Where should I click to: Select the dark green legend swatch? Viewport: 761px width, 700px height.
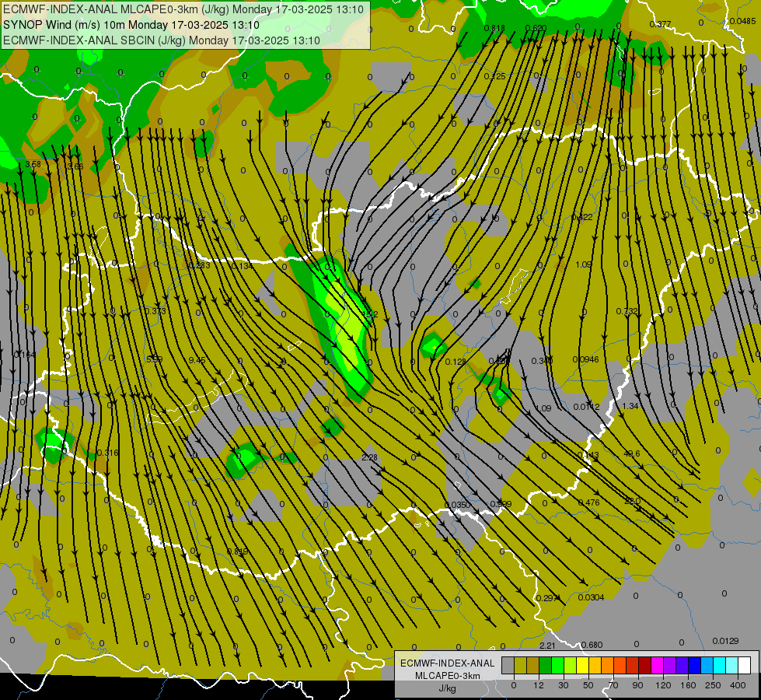(x=545, y=665)
